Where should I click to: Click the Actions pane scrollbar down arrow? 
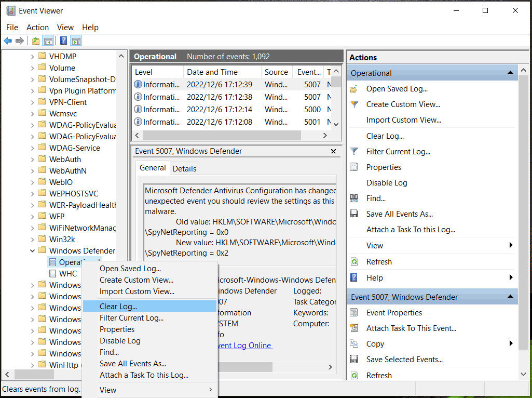click(523, 374)
